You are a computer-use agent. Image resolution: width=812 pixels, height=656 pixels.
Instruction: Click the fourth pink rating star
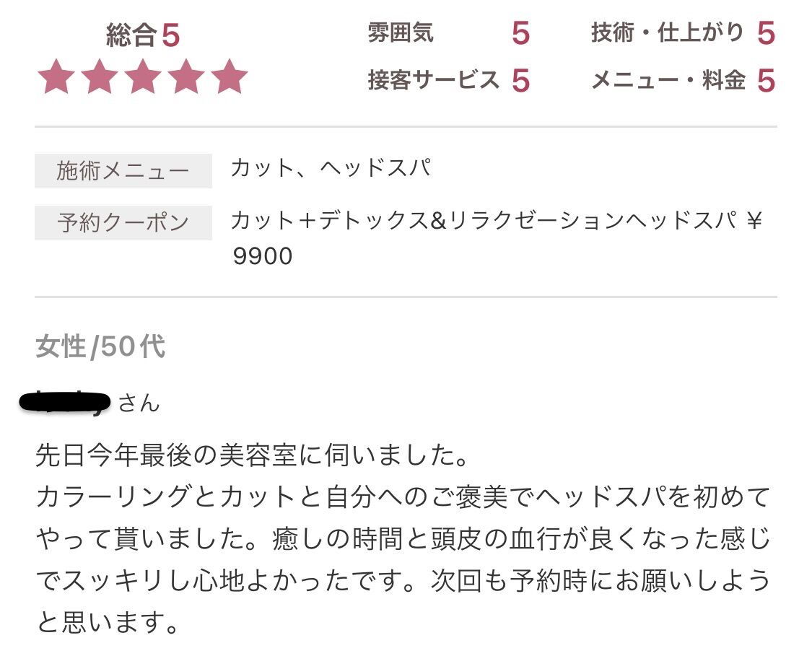click(186, 76)
